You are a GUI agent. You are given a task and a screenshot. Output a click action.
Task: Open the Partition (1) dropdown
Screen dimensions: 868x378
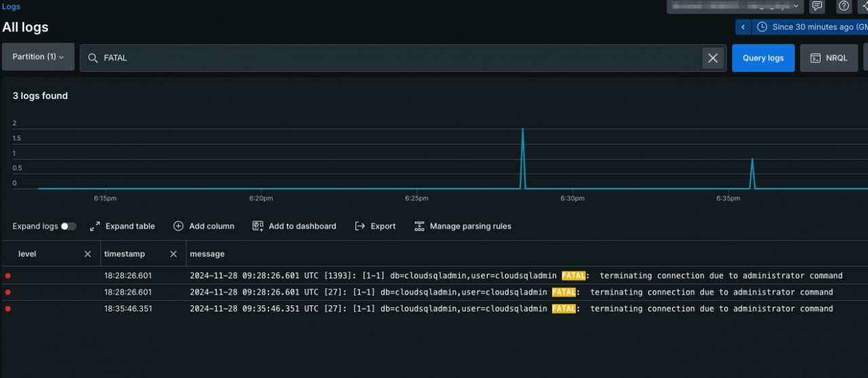pos(38,57)
